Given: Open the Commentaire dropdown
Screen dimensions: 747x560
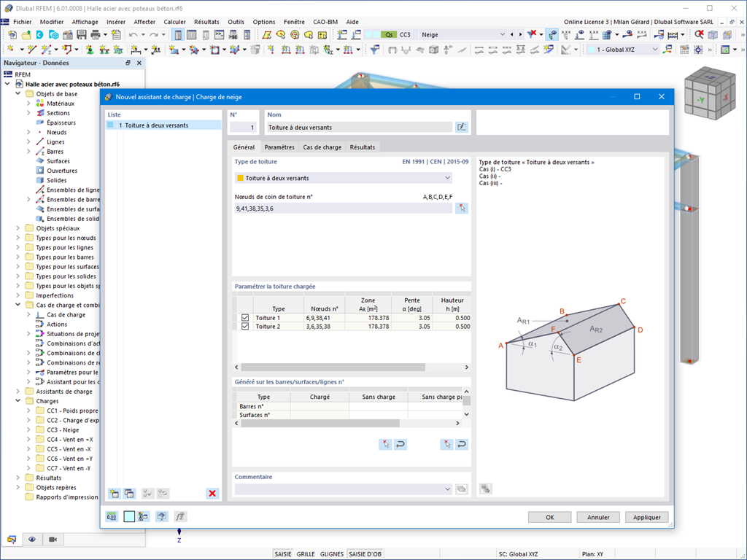Looking at the screenshot, I should click(447, 489).
